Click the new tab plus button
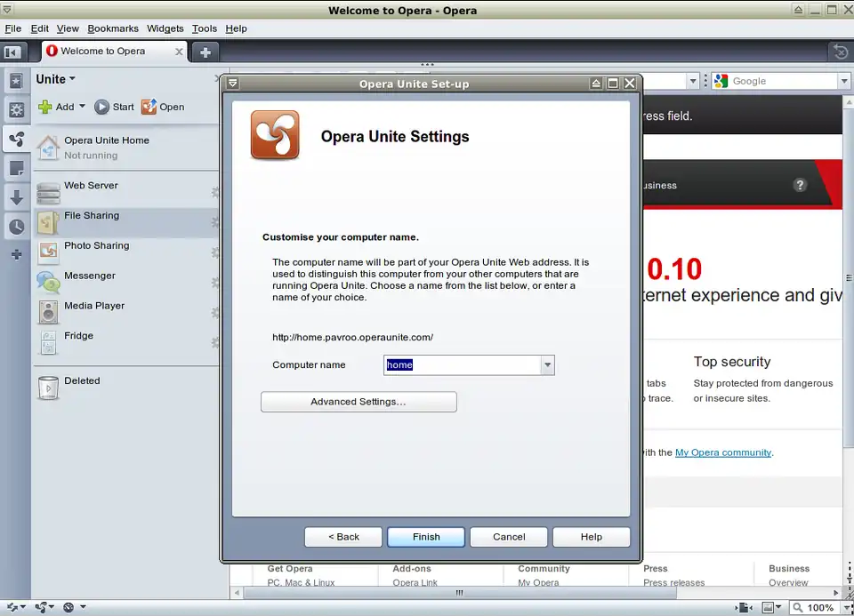This screenshot has width=854, height=616. click(205, 52)
